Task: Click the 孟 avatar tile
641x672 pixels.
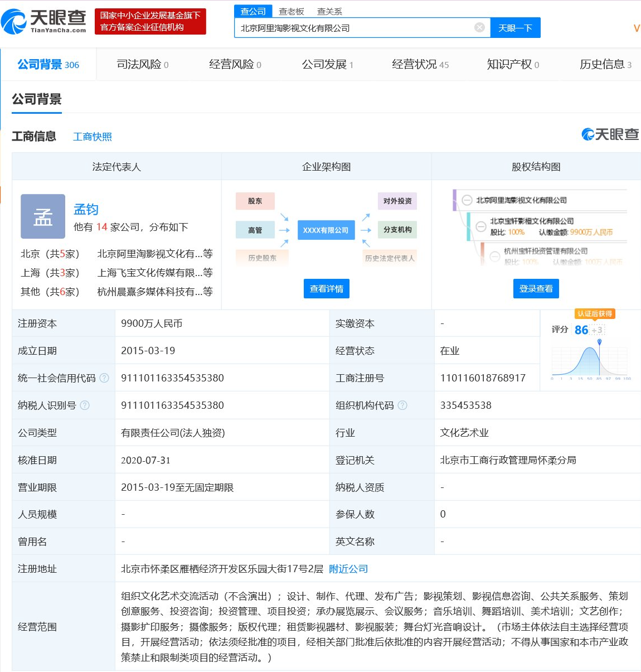Action: (x=43, y=216)
